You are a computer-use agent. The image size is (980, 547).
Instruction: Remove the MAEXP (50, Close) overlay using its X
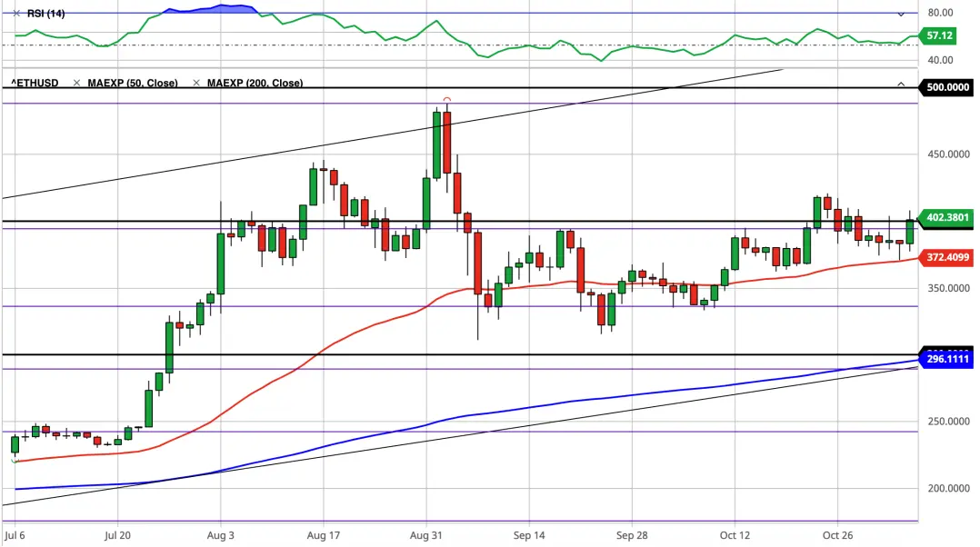point(76,83)
